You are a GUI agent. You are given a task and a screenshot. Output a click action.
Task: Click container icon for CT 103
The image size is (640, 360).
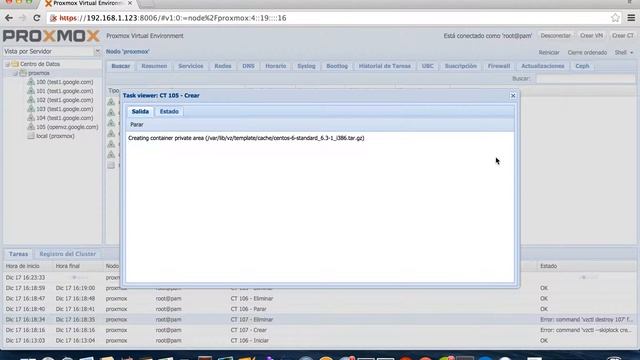(31, 109)
